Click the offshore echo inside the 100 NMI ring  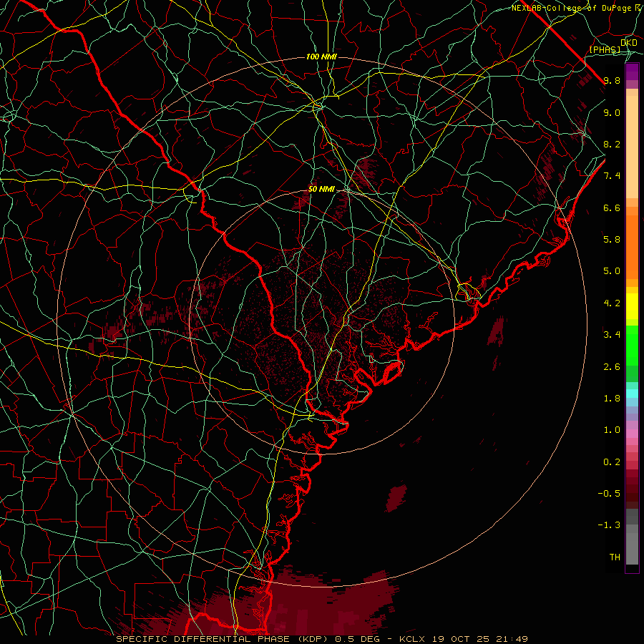click(396, 498)
